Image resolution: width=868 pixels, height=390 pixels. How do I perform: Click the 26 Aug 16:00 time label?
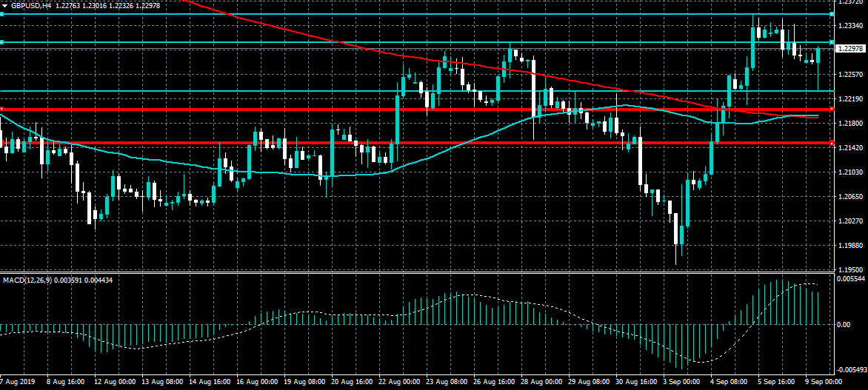tap(494, 383)
